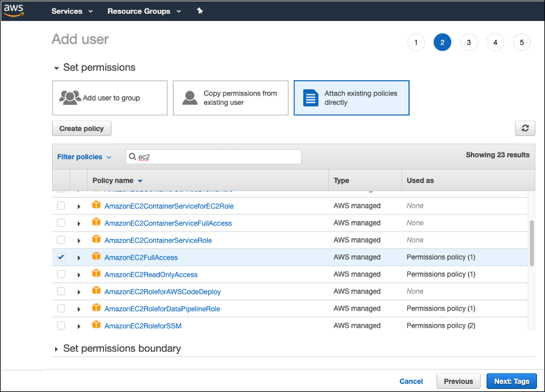This screenshot has width=545, height=392.
Task: Click the orange box icon for AmazonEC2RoleforSSM
Action: pos(96,325)
